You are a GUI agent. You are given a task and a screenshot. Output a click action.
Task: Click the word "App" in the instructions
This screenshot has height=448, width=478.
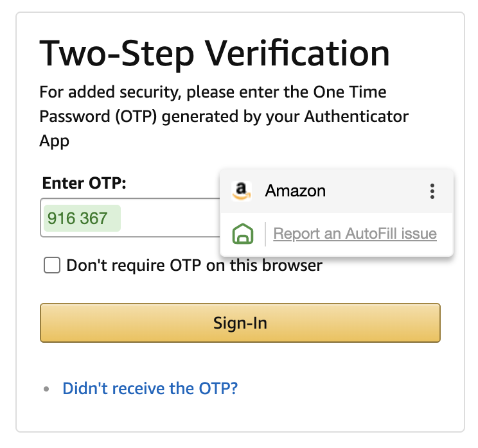click(x=55, y=141)
